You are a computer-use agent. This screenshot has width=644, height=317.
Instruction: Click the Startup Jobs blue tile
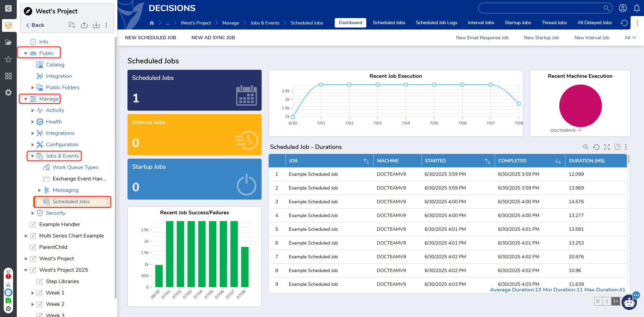pyautogui.click(x=195, y=179)
